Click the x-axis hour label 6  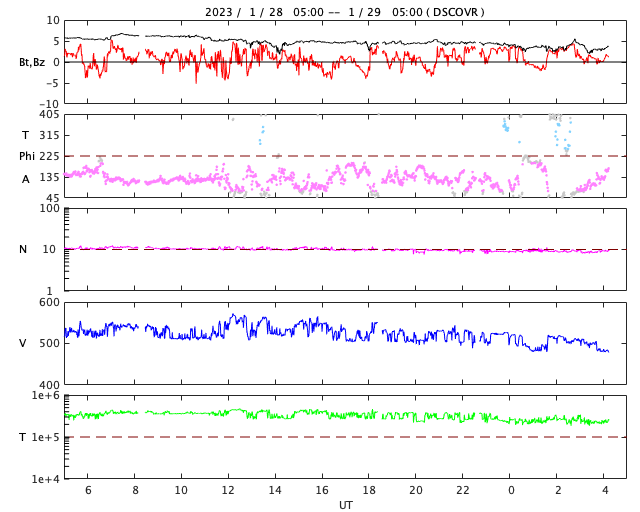88,490
